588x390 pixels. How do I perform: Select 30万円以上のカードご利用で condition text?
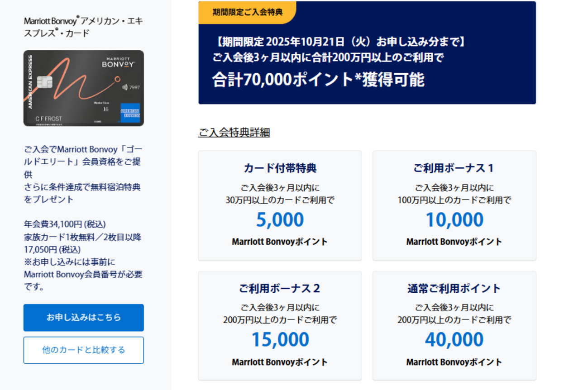tap(280, 200)
